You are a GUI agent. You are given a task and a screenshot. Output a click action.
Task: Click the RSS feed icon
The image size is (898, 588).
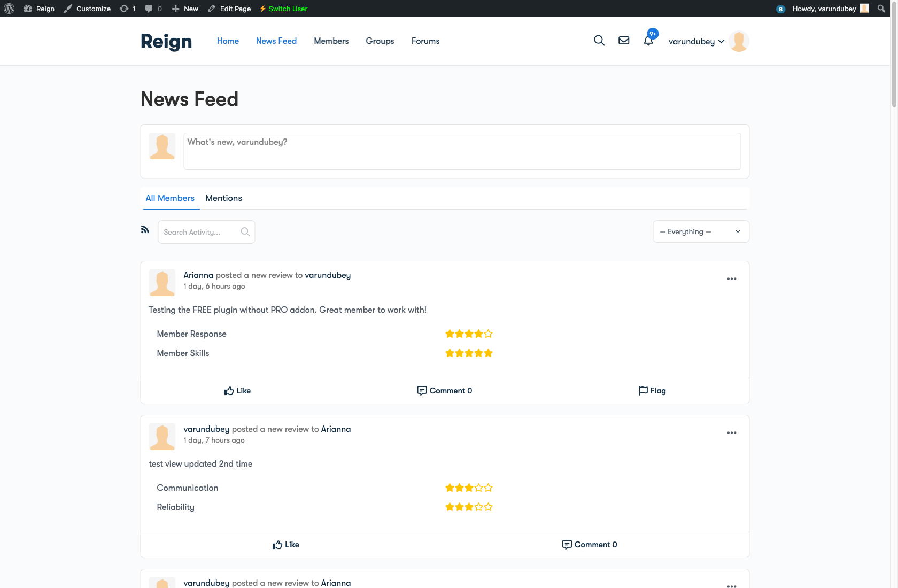(x=145, y=229)
